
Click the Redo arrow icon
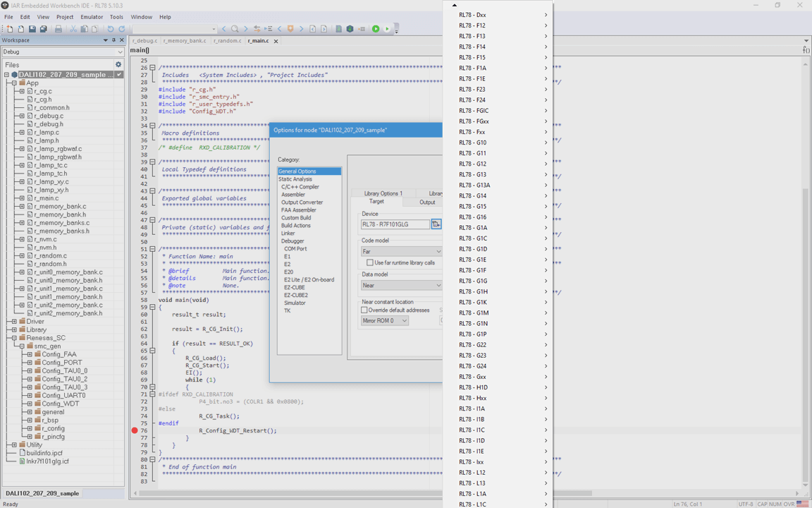click(x=122, y=29)
